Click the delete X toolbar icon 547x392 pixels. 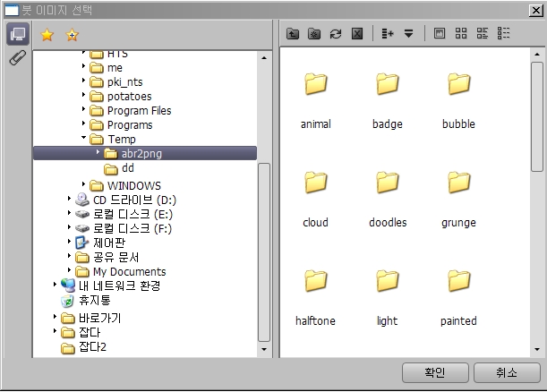point(357,34)
